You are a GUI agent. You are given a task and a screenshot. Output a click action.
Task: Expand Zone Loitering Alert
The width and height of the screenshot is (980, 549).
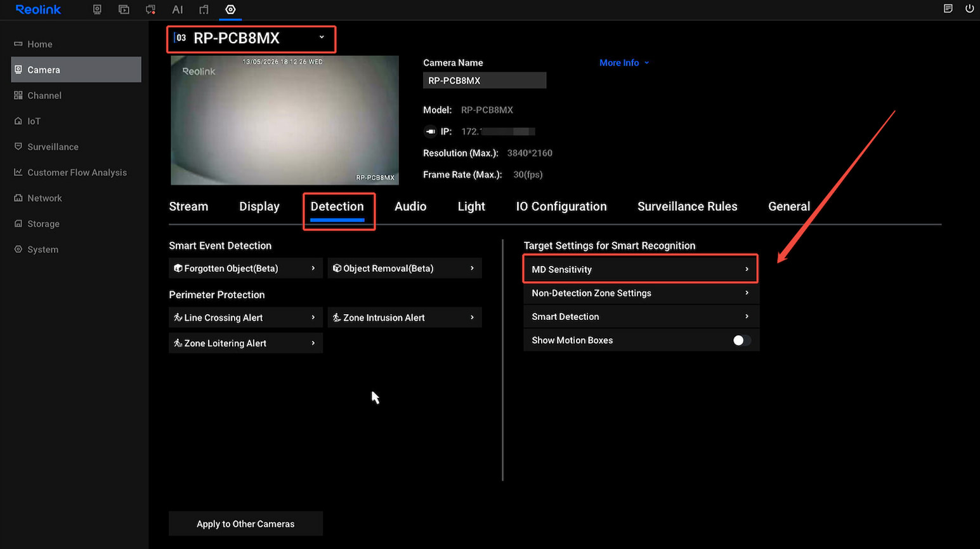click(x=245, y=343)
